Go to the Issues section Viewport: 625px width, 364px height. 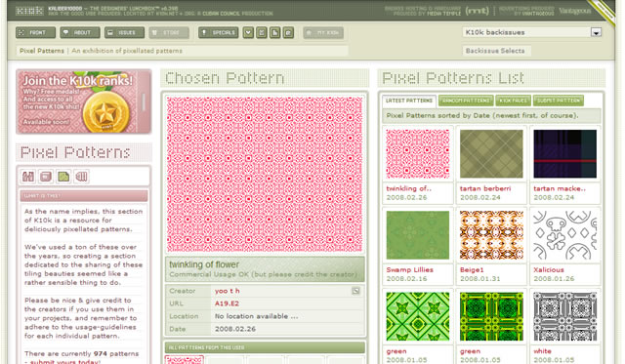pyautogui.click(x=124, y=32)
